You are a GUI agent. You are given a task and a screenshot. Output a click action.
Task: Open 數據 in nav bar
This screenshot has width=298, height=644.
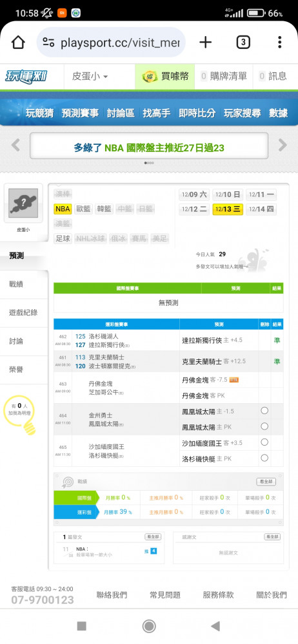pos(278,113)
